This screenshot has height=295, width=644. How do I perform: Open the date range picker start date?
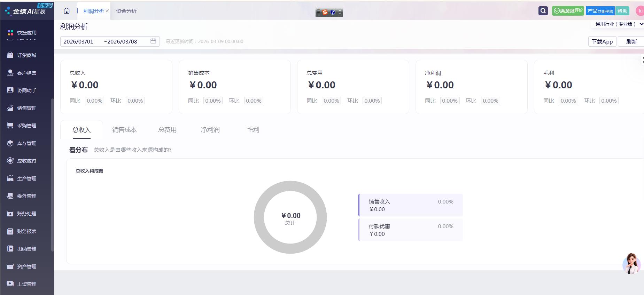coord(78,41)
